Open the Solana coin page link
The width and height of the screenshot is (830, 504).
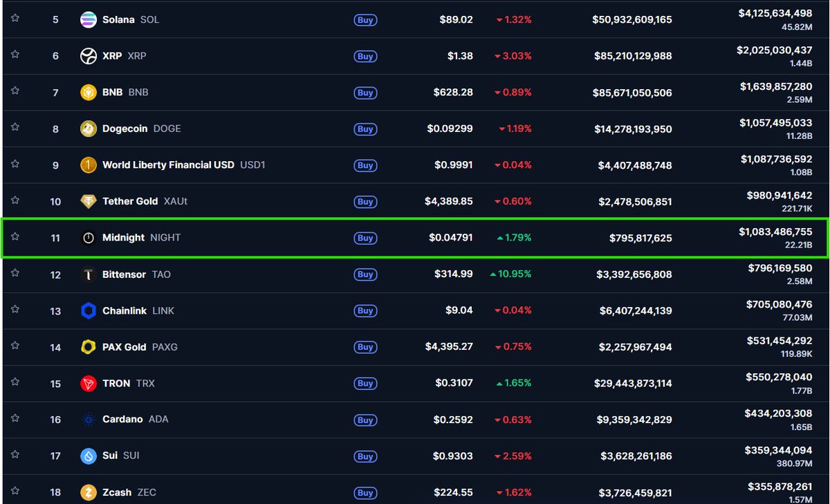point(118,19)
